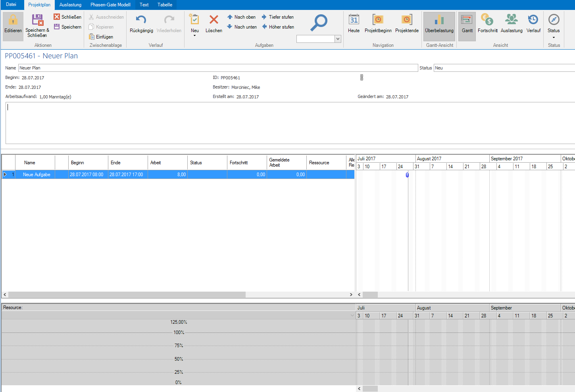This screenshot has width=575, height=392.
Task: Open the search combo box dropdown
Action: (x=338, y=39)
